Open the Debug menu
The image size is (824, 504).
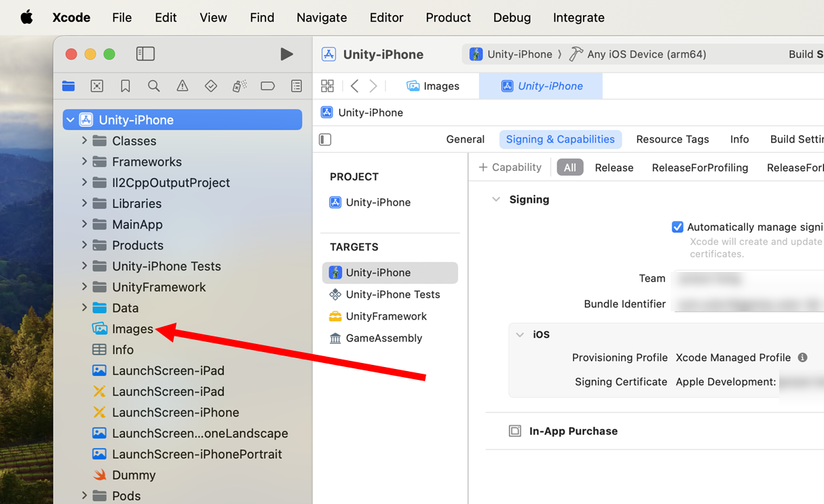(512, 18)
